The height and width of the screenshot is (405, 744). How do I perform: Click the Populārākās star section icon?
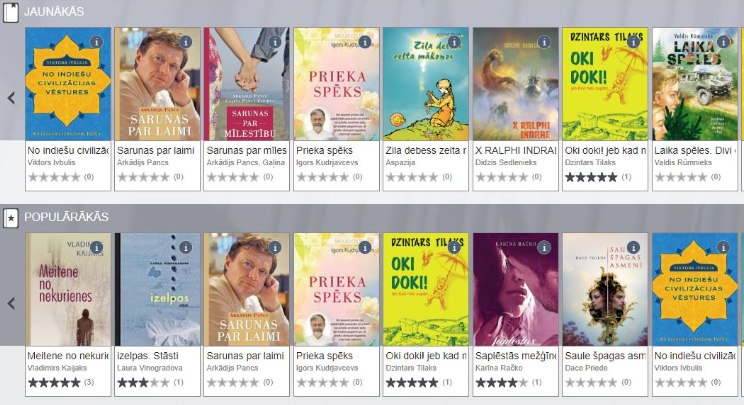point(11,218)
